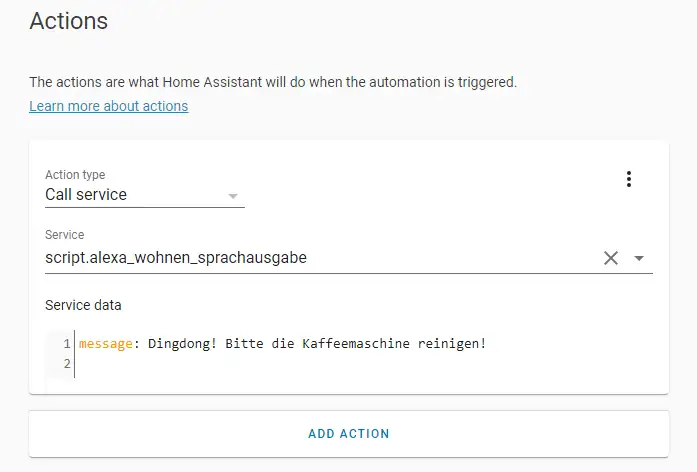Place cursor after "reinigen!" in Service data

[x=488, y=344]
